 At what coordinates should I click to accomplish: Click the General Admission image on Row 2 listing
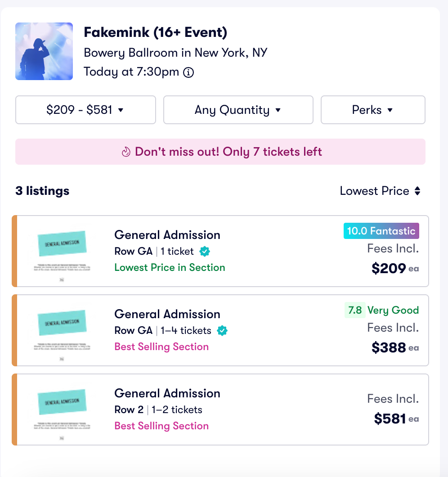point(62,409)
